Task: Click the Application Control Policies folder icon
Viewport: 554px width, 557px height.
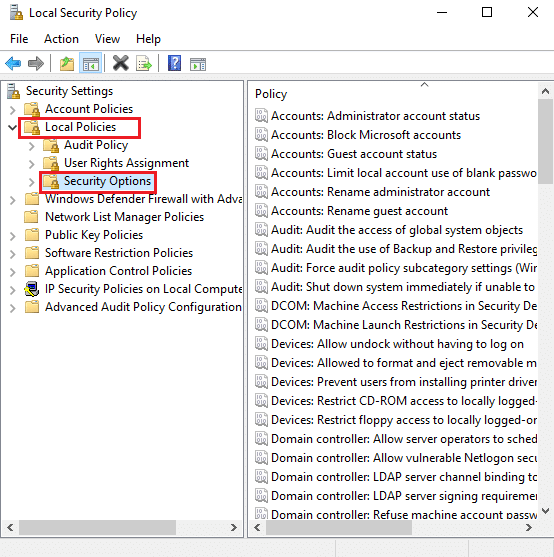Action: pyautogui.click(x=32, y=271)
